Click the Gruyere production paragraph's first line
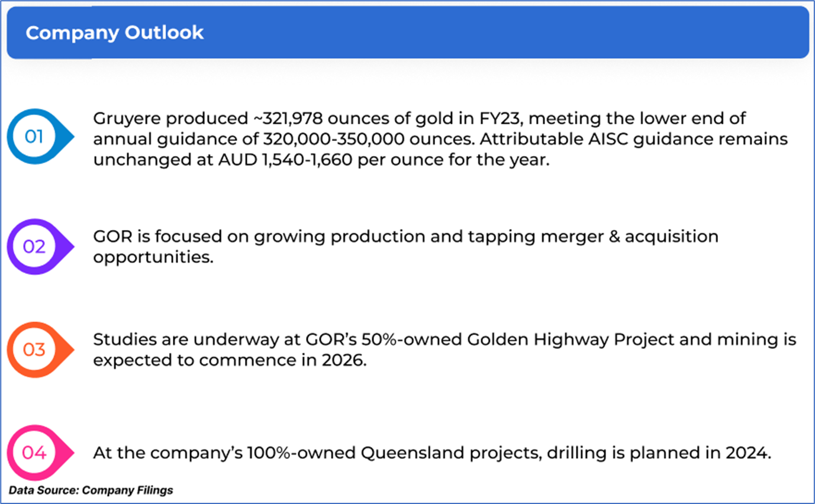This screenshot has width=815, height=504. (419, 118)
